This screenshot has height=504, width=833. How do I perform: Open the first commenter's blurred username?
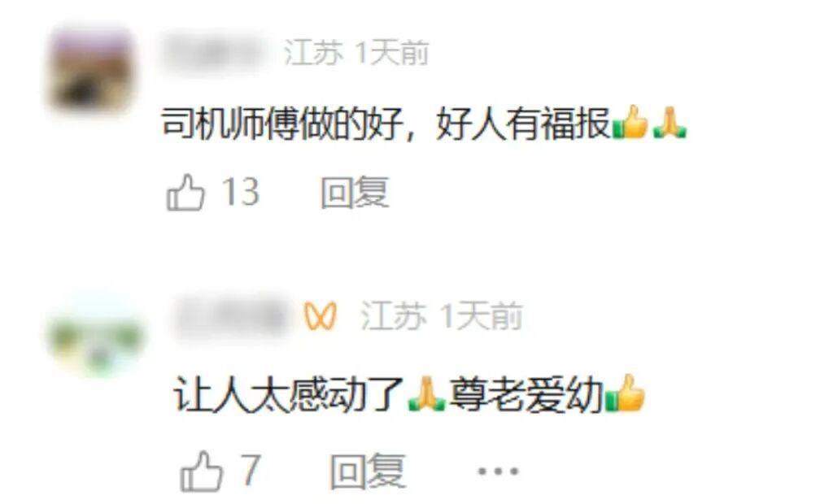pos(214,52)
